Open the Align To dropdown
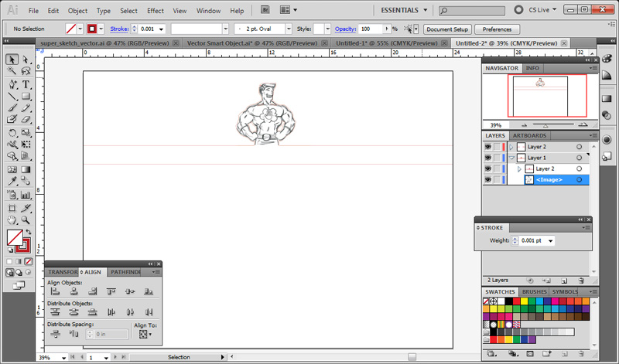The image size is (619, 364). [x=145, y=335]
